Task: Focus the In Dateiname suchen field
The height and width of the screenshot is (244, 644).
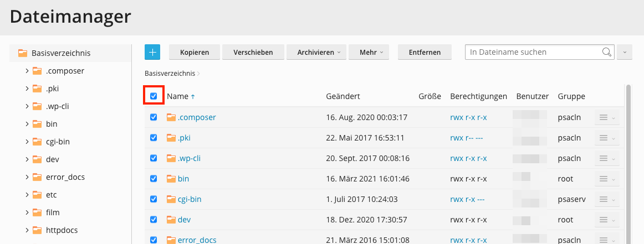Action: (x=532, y=52)
